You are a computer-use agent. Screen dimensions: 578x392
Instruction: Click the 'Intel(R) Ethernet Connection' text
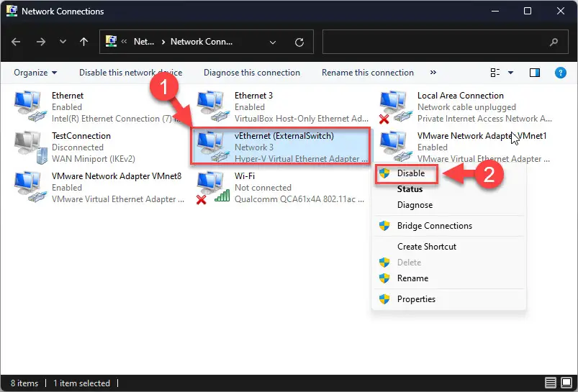tap(112, 119)
